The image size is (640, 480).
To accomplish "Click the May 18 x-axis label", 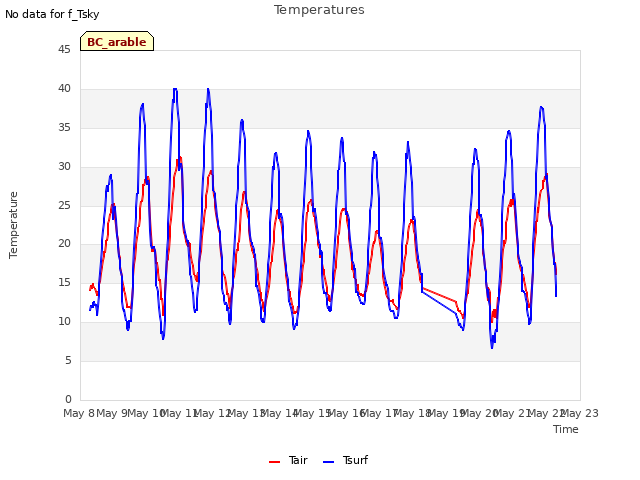I will (x=412, y=413).
